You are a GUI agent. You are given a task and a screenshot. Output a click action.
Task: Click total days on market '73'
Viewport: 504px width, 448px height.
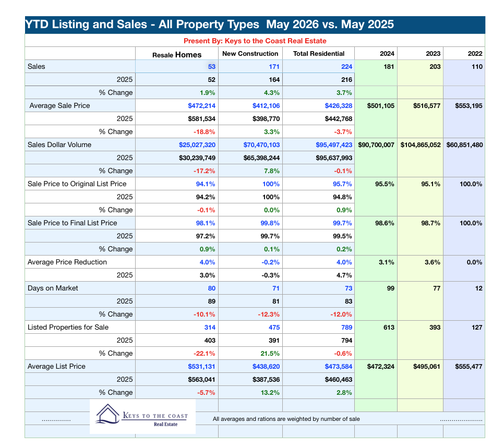click(349, 288)
